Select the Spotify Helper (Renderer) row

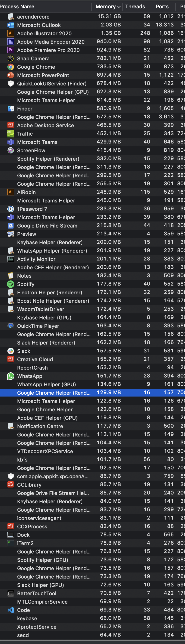point(92,159)
